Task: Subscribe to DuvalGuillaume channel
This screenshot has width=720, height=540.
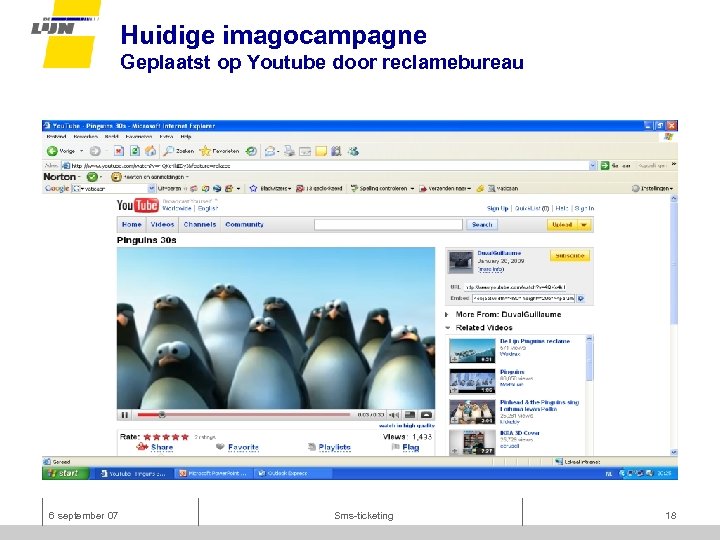Action: click(569, 256)
